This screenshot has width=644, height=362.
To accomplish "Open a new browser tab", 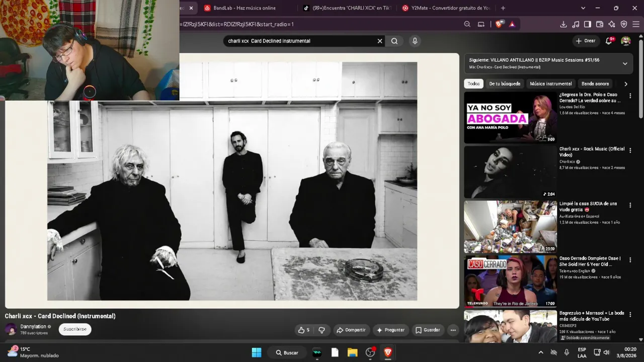I will [503, 8].
